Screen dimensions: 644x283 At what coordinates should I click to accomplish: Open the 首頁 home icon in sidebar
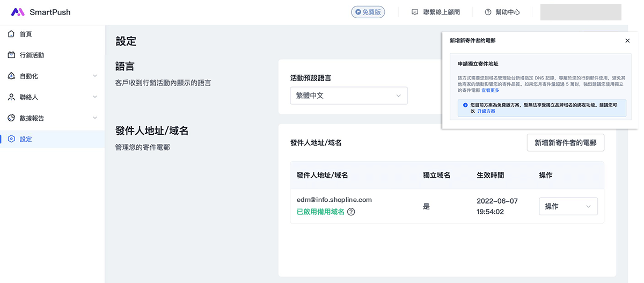click(11, 34)
